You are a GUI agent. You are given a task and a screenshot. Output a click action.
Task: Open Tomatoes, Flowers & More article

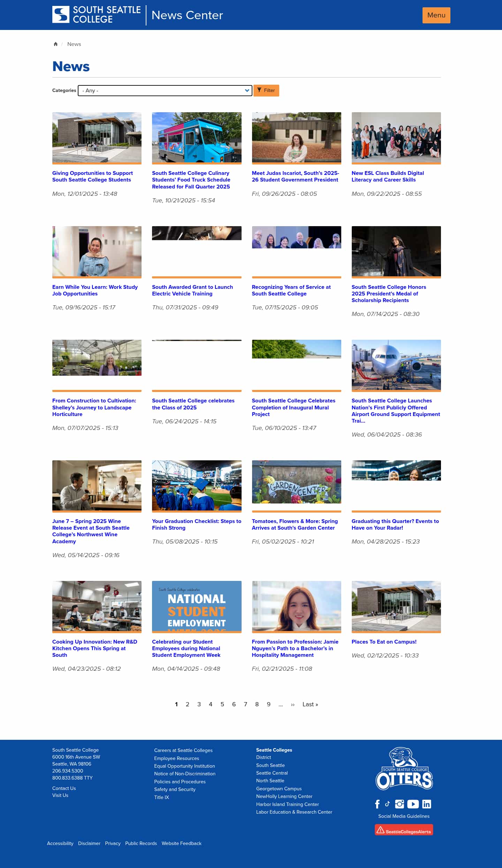295,524
